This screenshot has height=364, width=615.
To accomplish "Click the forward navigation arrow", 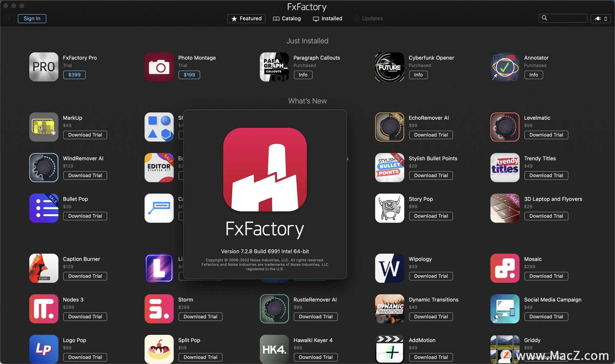I will tap(9, 18).
